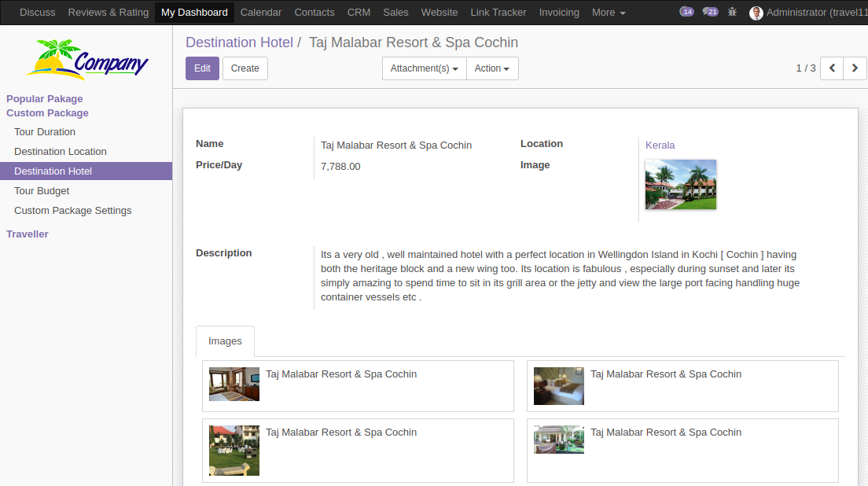Go to next record arrow
The image size is (868, 486).
[x=855, y=68]
